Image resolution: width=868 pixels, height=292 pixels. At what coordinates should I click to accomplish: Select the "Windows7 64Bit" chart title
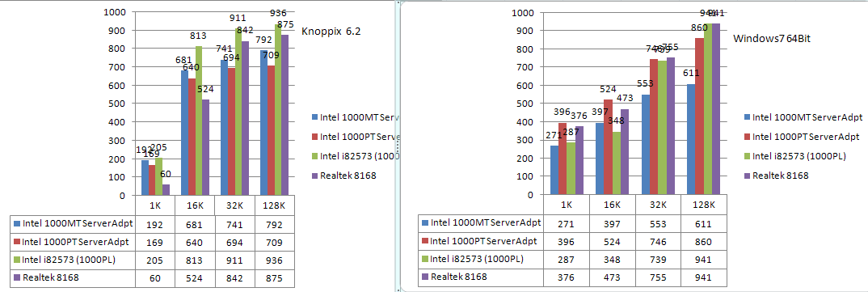772,39
